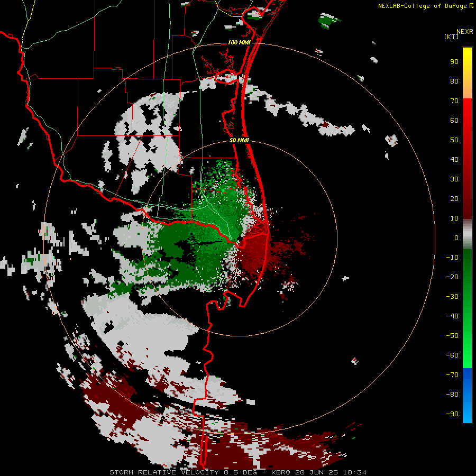Click the positive 90 tick label on scale

pos(454,62)
